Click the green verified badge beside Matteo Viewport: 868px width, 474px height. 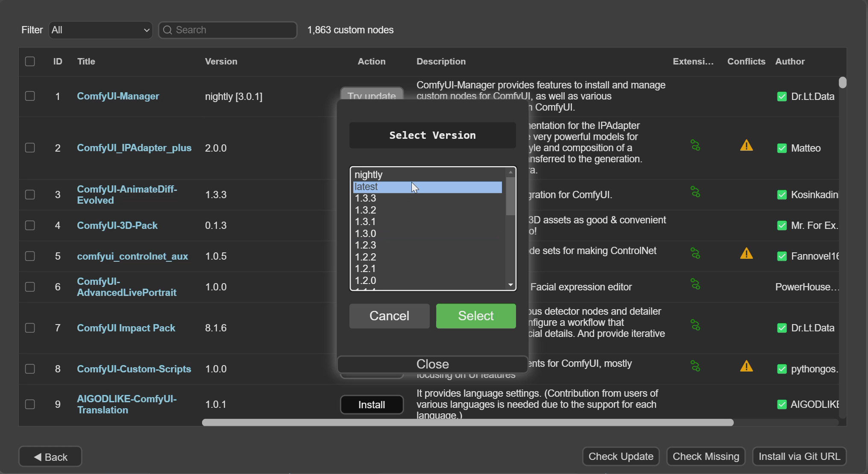click(x=782, y=148)
